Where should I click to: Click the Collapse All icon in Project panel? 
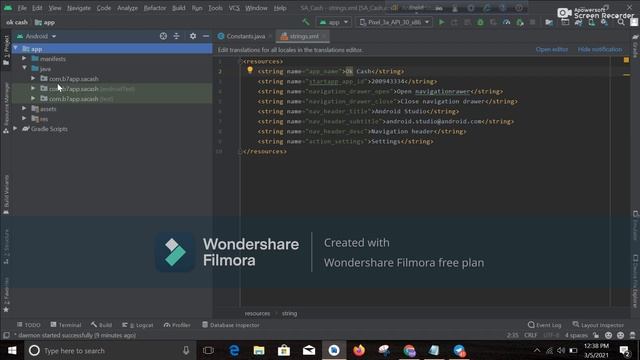(x=176, y=36)
